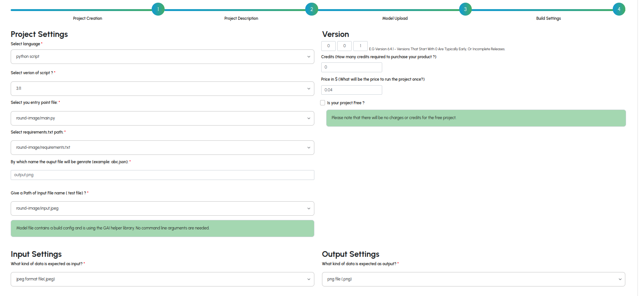Expand the requirements.txt path dropdown
Screen dimensions: 644x296
click(x=162, y=148)
